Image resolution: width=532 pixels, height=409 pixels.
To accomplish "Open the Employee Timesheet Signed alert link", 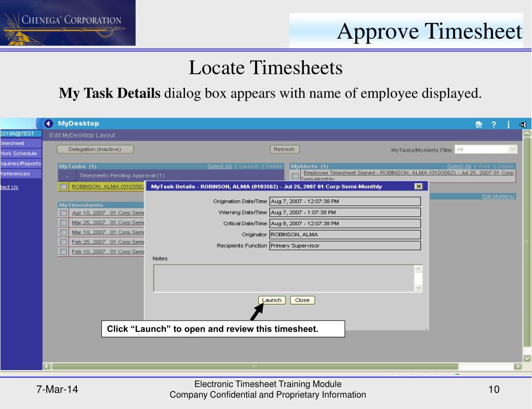I will [407, 175].
